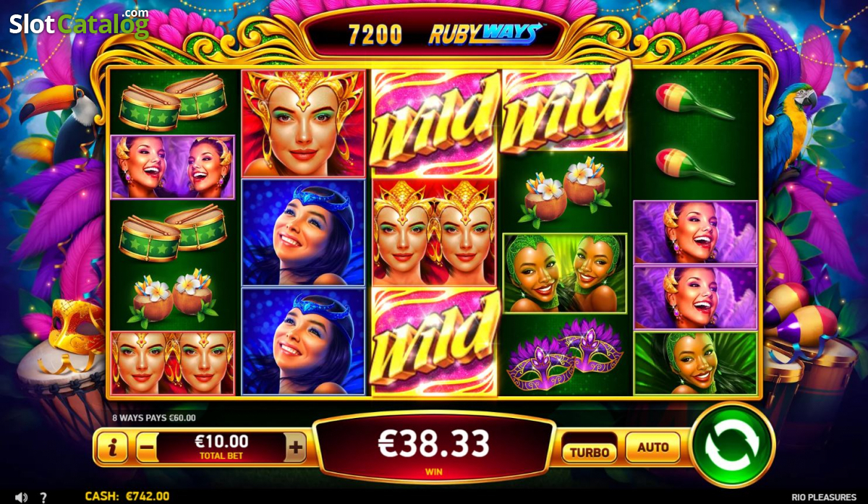This screenshot has height=504, width=868.
Task: Click the wild symbol on reel four
Action: point(565,108)
